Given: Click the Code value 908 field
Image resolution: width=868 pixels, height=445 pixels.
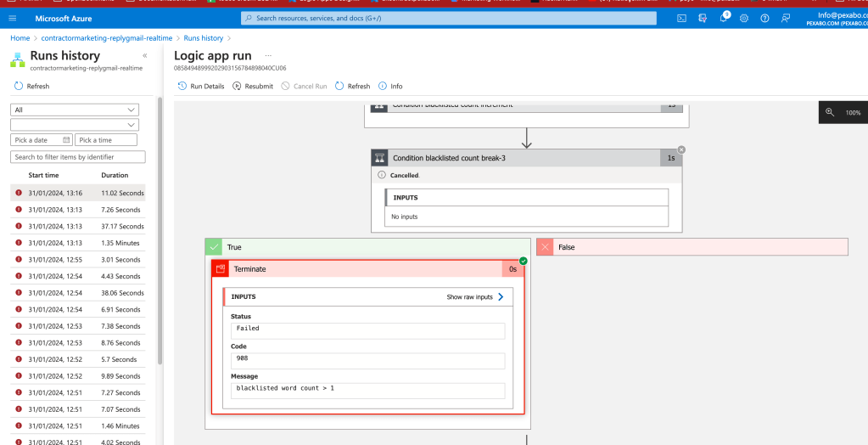Looking at the screenshot, I should (367, 361).
